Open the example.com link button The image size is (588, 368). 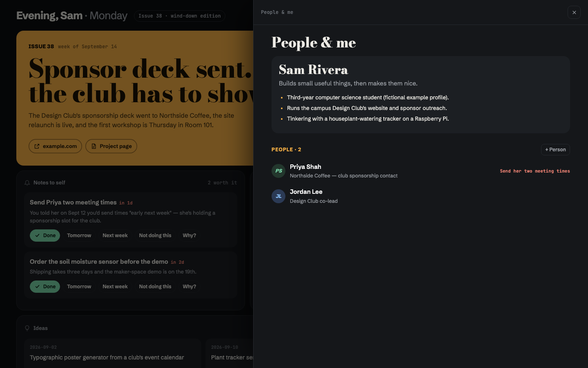(x=55, y=146)
